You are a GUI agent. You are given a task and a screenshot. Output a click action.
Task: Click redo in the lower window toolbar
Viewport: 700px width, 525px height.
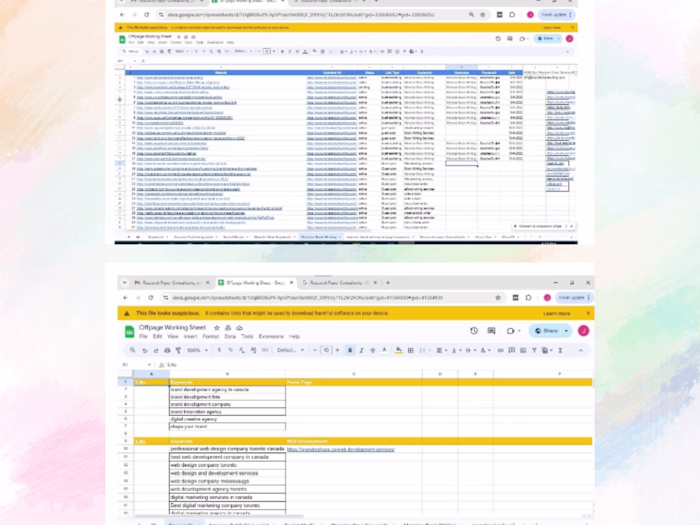point(156,350)
